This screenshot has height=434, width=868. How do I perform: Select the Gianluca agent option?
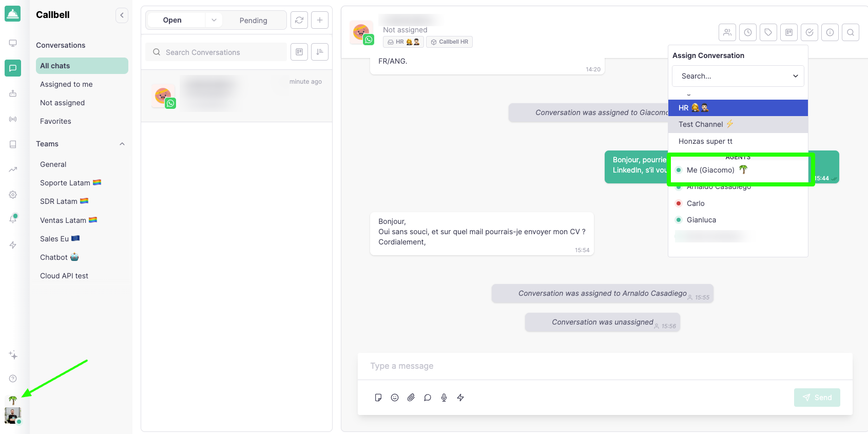(x=701, y=220)
